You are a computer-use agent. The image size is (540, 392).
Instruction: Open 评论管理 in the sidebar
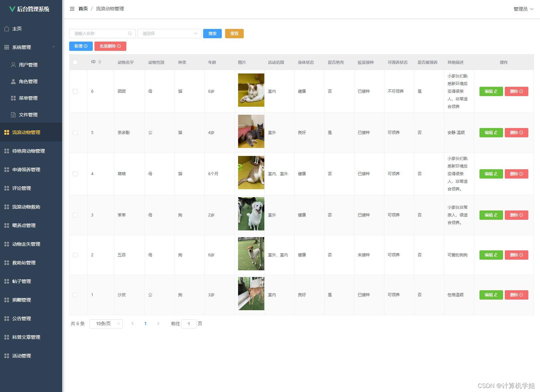pos(31,188)
